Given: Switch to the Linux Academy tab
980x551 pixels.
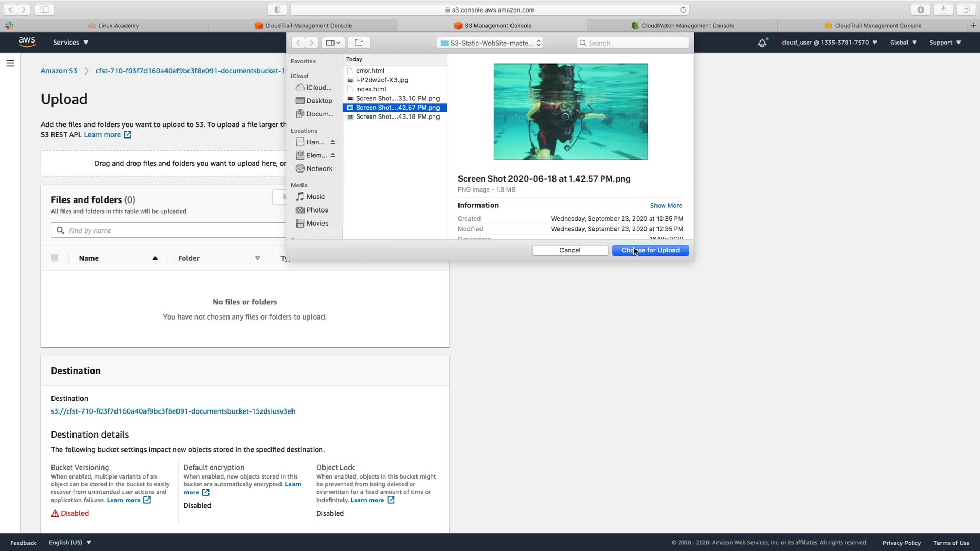Looking at the screenshot, I should (x=114, y=25).
